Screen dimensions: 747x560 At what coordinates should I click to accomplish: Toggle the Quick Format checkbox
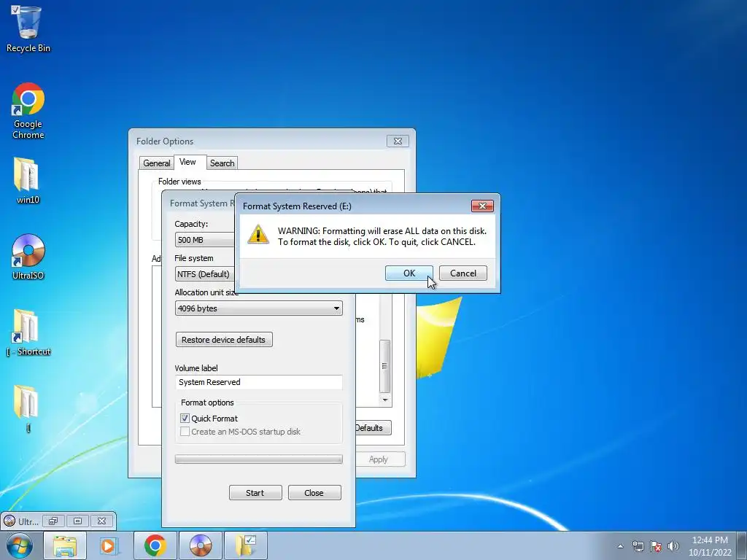pyautogui.click(x=185, y=418)
